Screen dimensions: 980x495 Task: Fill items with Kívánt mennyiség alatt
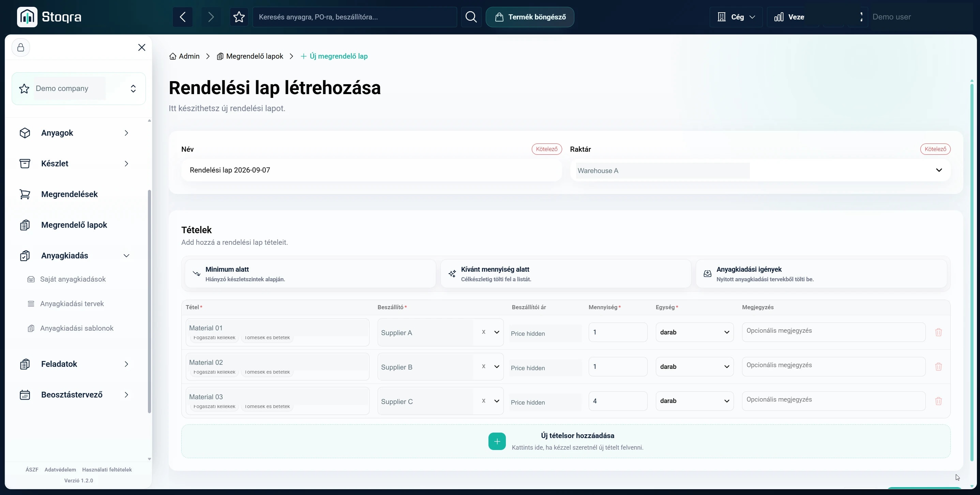click(x=566, y=273)
